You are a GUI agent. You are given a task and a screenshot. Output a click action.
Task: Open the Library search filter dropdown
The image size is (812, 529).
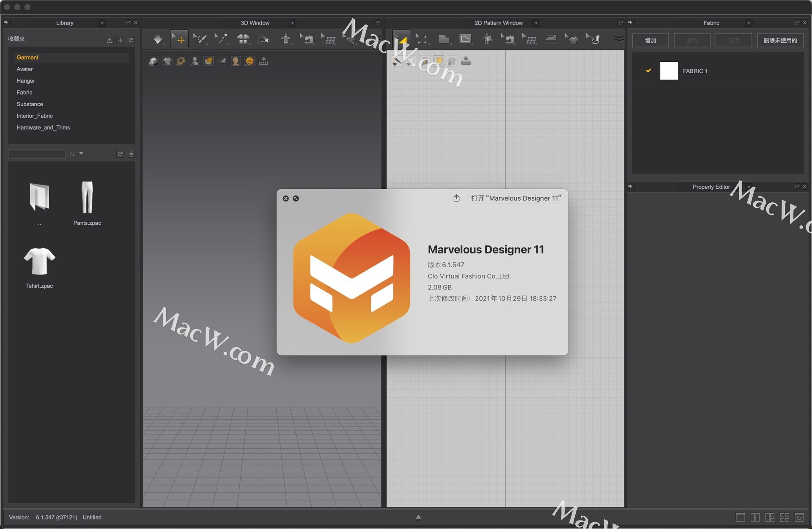pyautogui.click(x=81, y=154)
